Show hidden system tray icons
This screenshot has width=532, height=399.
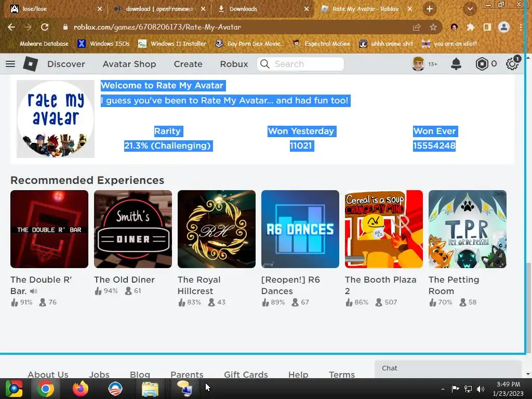(x=443, y=389)
